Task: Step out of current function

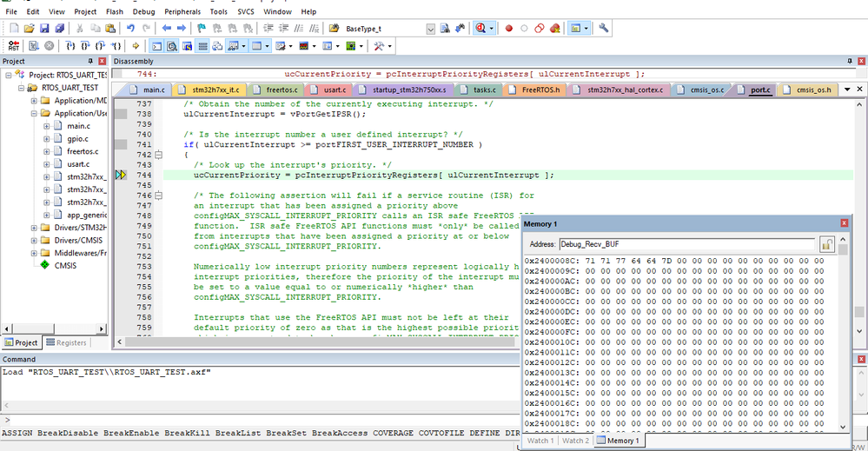Action: 100,46
